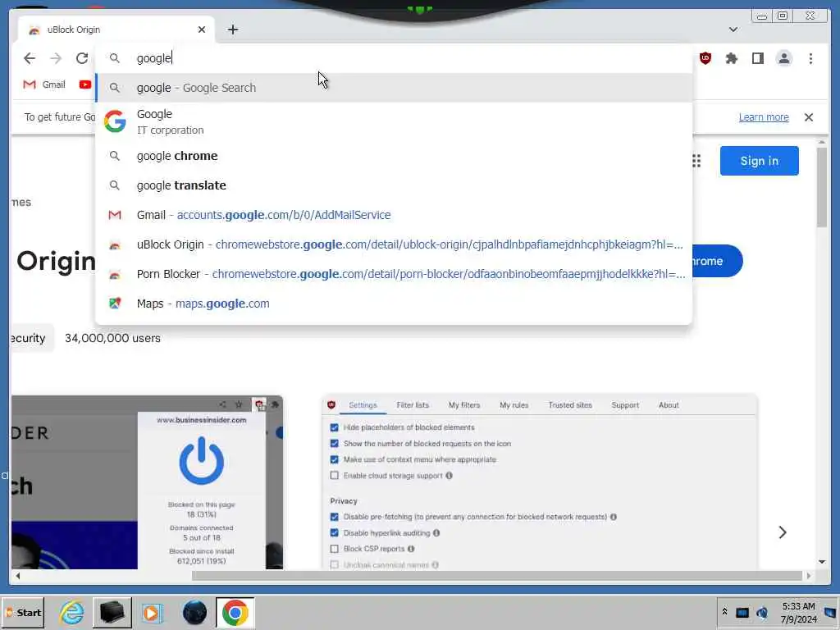Click the browser forward arrow
The width and height of the screenshot is (840, 630).
(x=56, y=58)
